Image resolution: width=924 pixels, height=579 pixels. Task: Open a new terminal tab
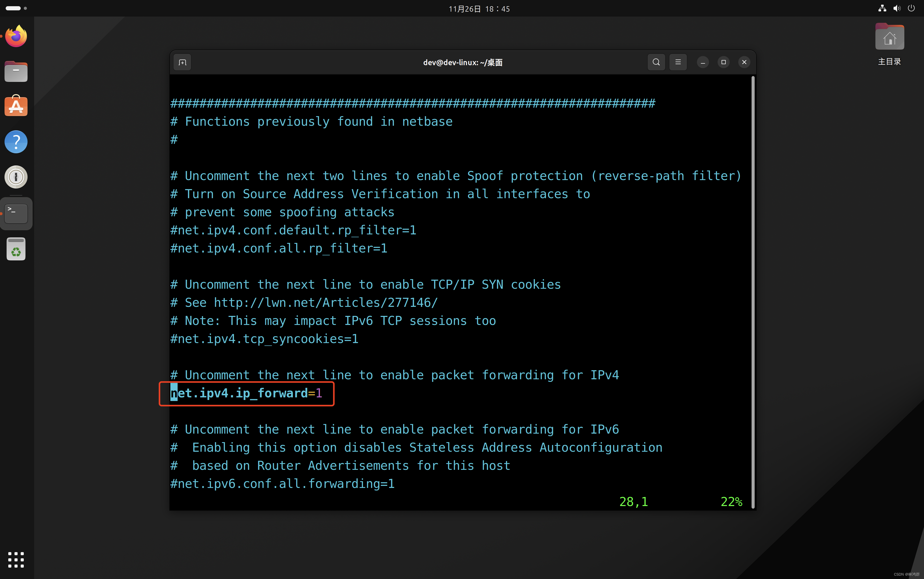point(183,62)
